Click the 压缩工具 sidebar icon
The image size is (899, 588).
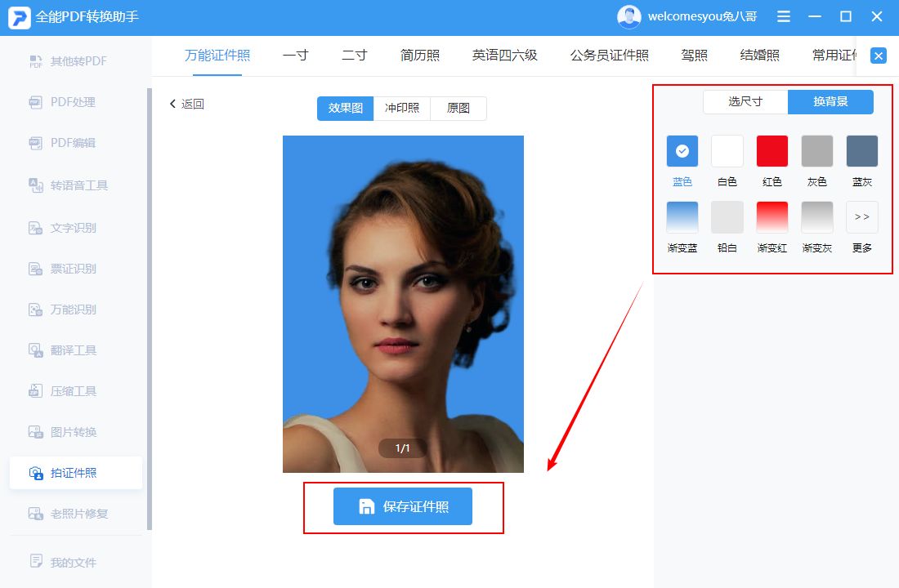[35, 391]
